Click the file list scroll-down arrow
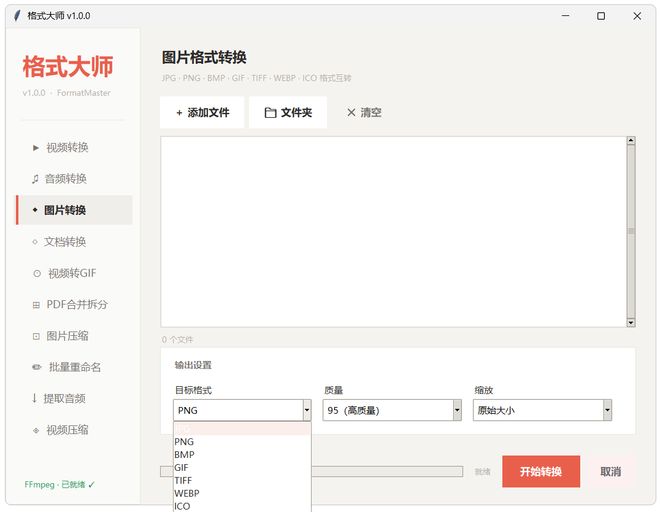660x512 pixels. [x=631, y=323]
